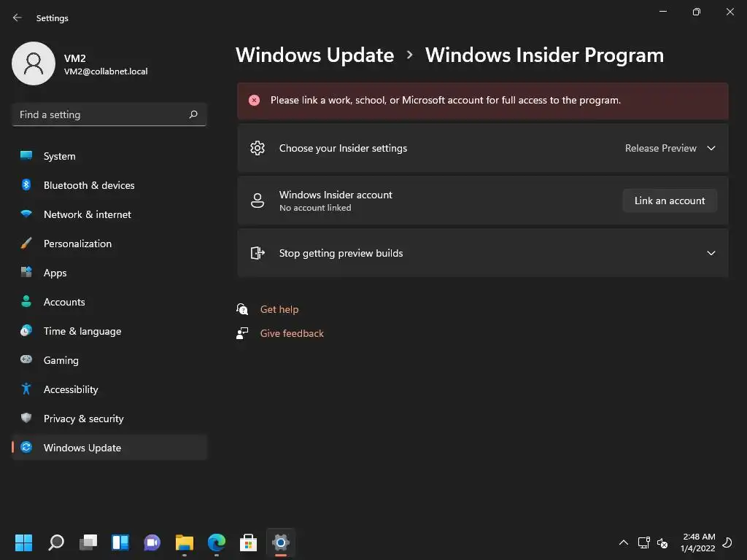Click the red error icon in the banner
The image size is (747, 560).
[x=255, y=100]
